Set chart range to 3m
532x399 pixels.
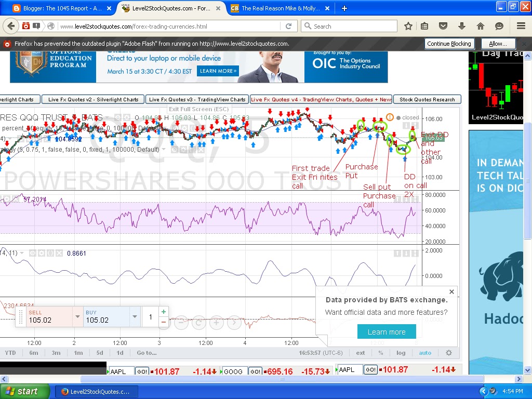56,353
